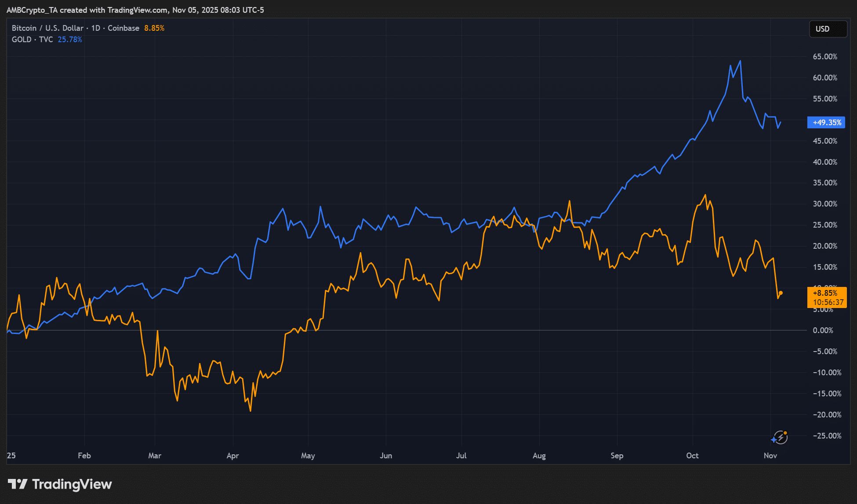Click the −5.00% axis label

[x=825, y=352]
